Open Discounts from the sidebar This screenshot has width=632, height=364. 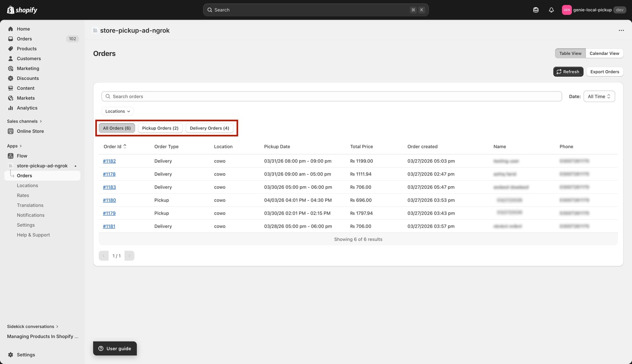click(x=28, y=78)
